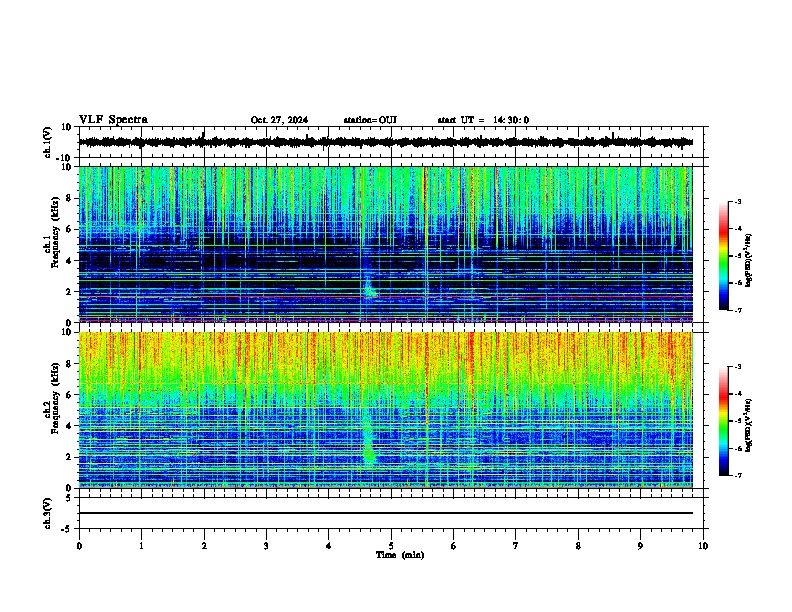Viewport: 792px width, 612px height.
Task: Click the "-5" label on ch.2 color bar
Action: pyautogui.click(x=737, y=421)
